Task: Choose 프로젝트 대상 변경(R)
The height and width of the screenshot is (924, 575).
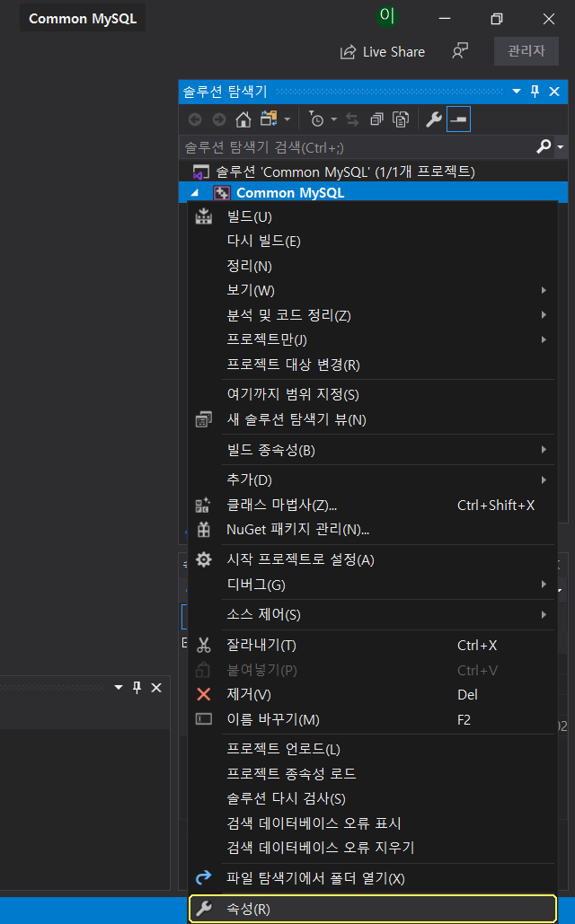Action: [372, 365]
